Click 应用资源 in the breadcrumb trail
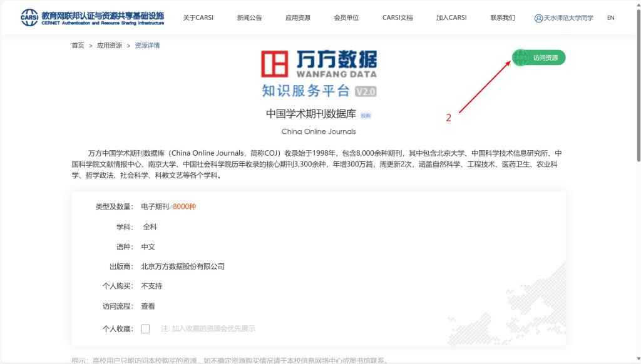The image size is (641, 364). coord(109,46)
